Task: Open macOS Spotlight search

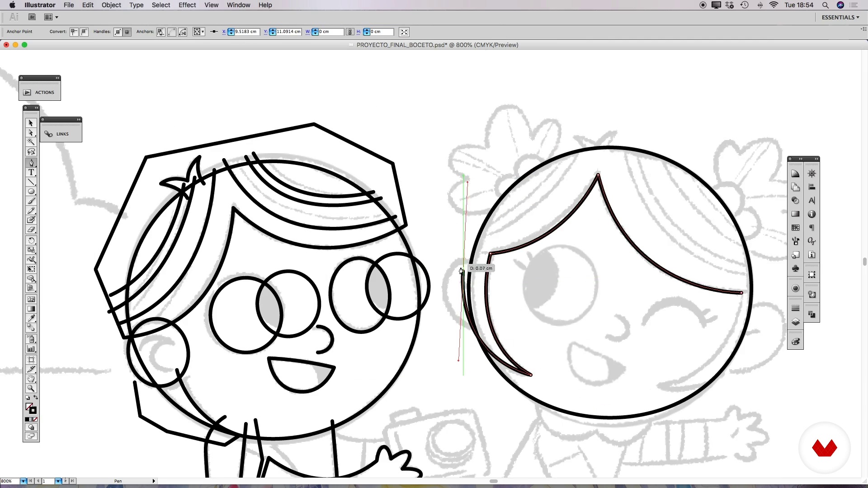Action: coord(826,5)
